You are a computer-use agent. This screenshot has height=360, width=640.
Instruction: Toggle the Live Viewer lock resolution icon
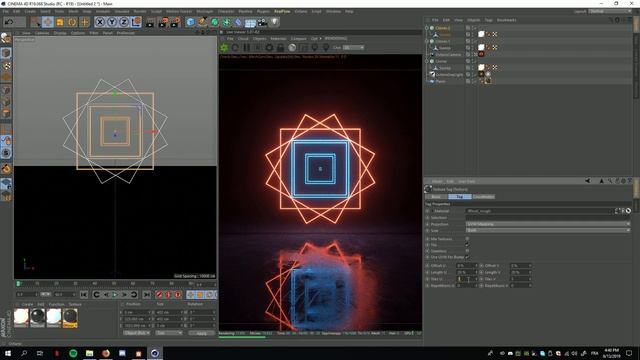[x=280, y=48]
